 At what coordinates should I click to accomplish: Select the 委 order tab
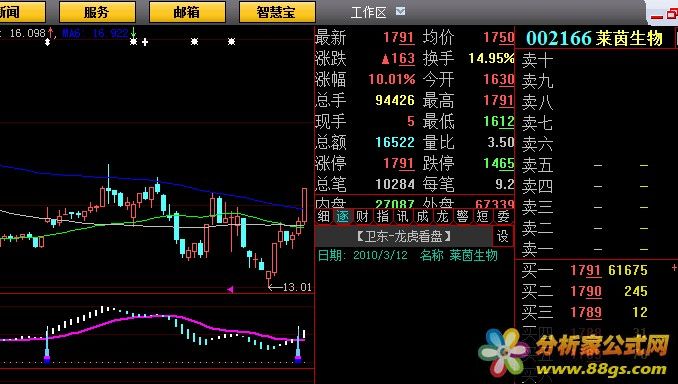[x=503, y=216]
